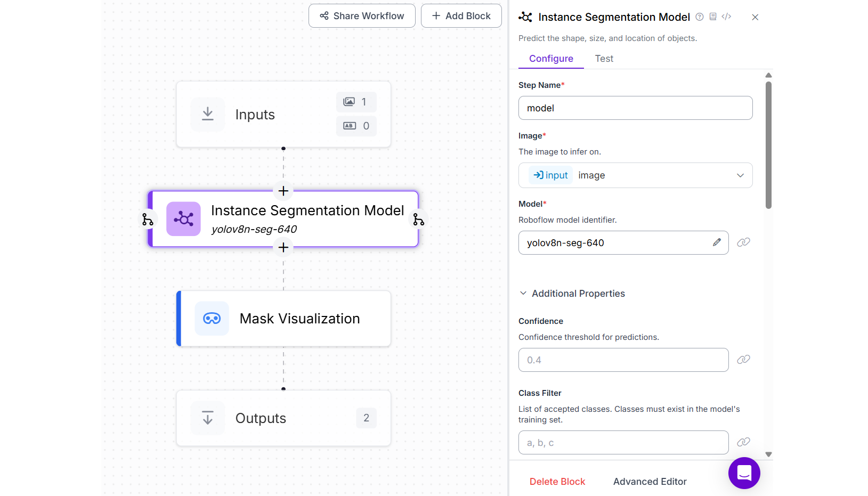Select the Configure tab

(x=550, y=59)
